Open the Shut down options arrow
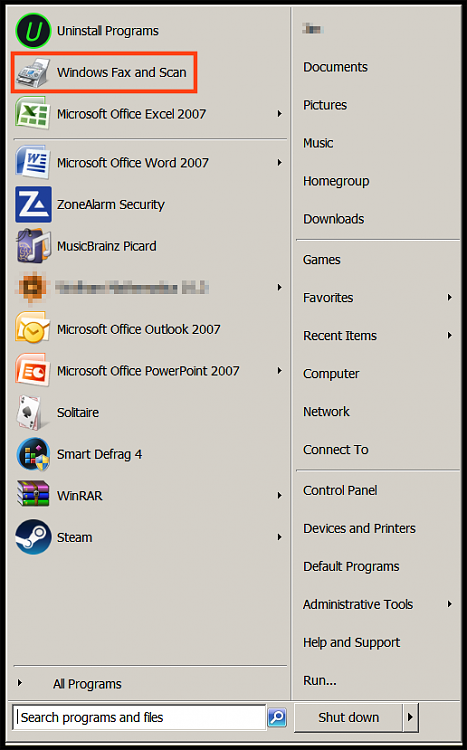Image resolution: width=467 pixels, height=750 pixels. (x=411, y=717)
